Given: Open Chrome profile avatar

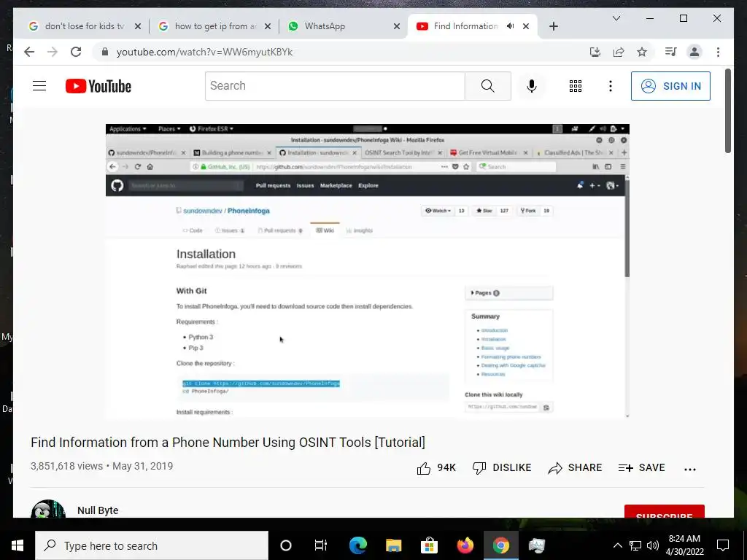Looking at the screenshot, I should pyautogui.click(x=694, y=52).
